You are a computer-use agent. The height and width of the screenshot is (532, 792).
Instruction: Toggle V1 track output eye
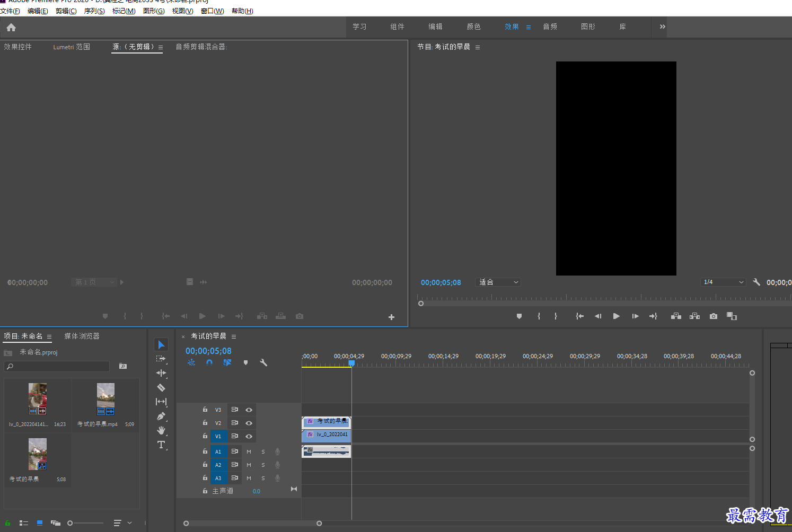click(249, 436)
